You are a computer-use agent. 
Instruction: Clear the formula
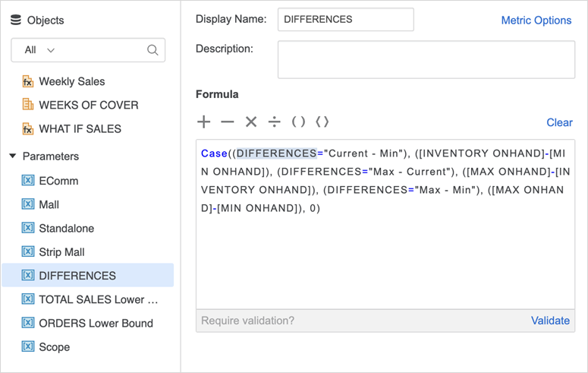tap(559, 122)
